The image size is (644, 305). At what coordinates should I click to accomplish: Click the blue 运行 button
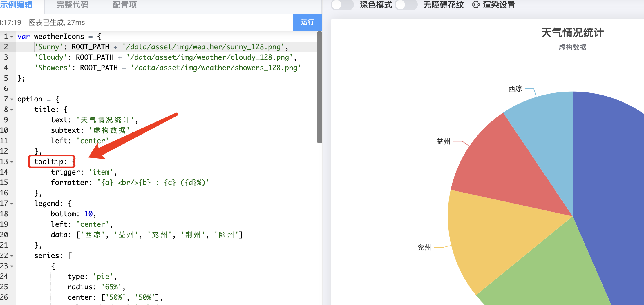307,22
